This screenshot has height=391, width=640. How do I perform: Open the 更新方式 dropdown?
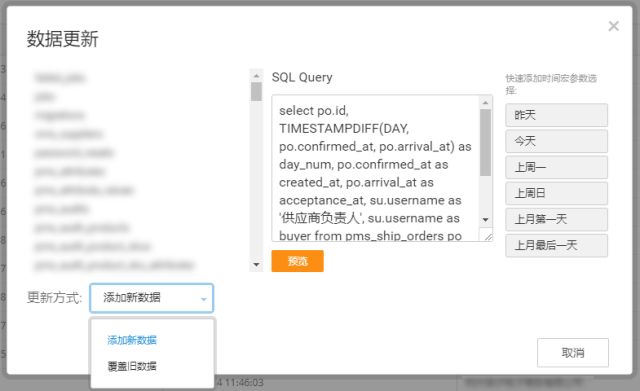[151, 298]
